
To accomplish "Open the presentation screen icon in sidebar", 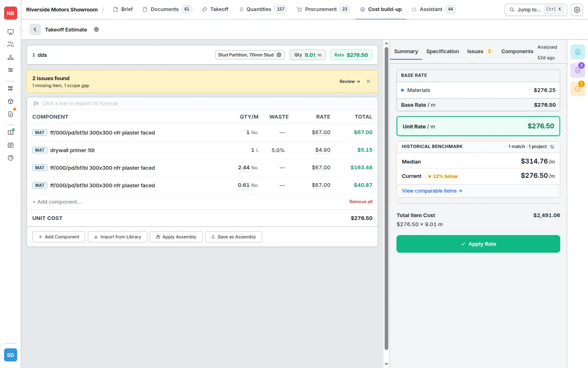I will [x=11, y=32].
